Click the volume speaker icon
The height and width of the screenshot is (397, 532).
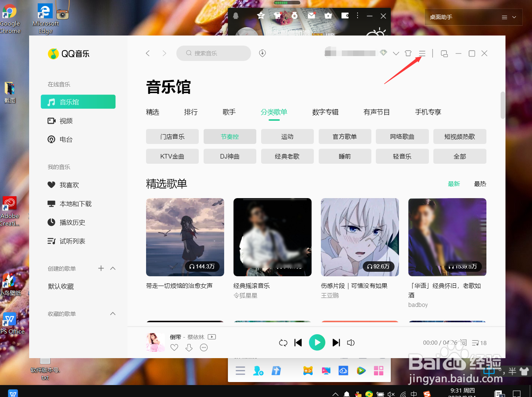click(351, 343)
